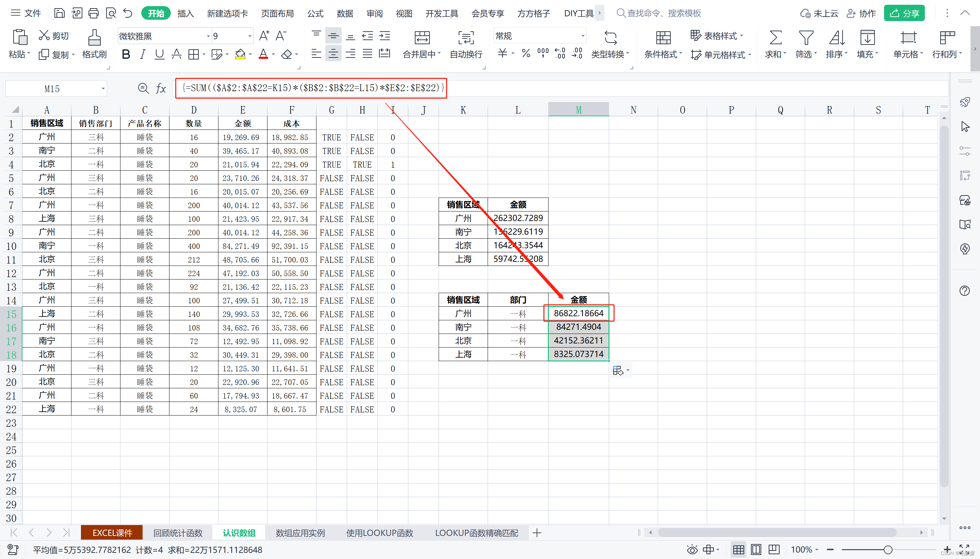Expand the font name dropdown 微软雅黑
The width and height of the screenshot is (980, 559).
click(x=208, y=36)
